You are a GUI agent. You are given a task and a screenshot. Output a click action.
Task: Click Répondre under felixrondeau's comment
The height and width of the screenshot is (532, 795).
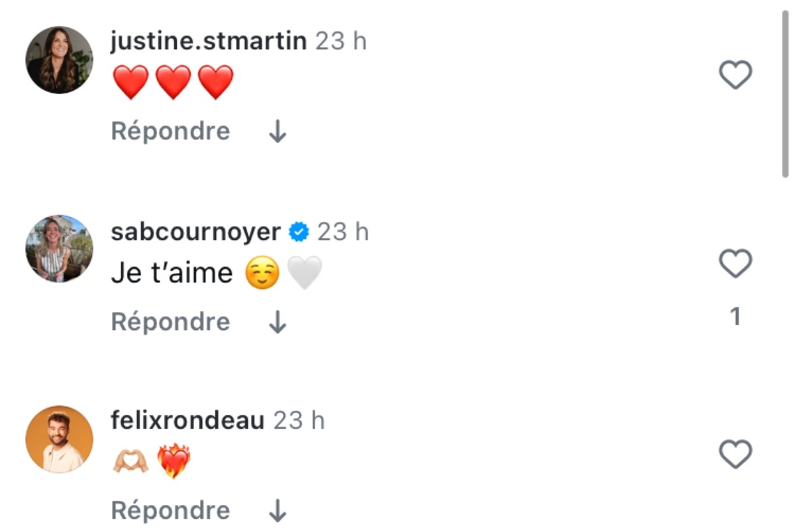click(x=170, y=511)
